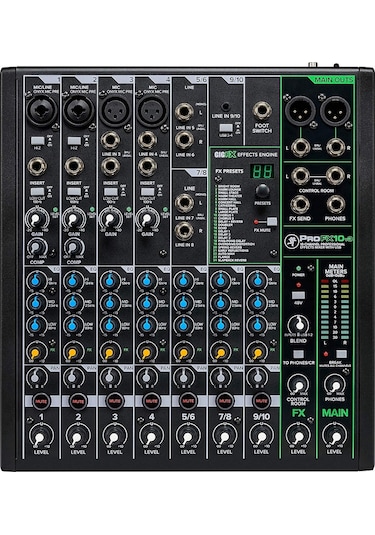Viewport: 375px width, 535px height.
Task: Click the left Main Out XLR connector
Action: click(300, 110)
